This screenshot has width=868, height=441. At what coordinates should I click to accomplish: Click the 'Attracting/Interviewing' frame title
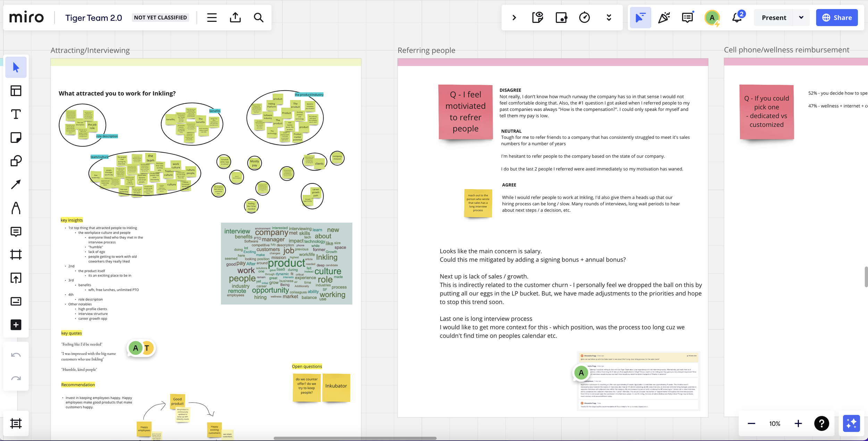click(x=90, y=50)
